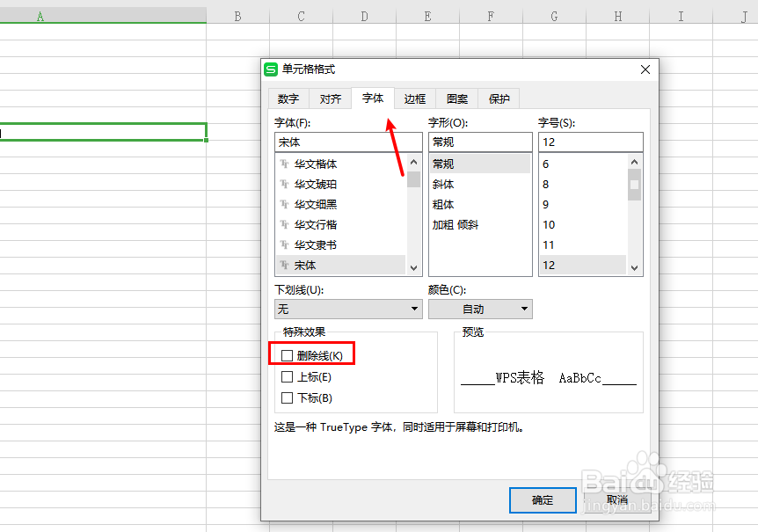Select 斜体 font style
The width and height of the screenshot is (758, 532).
480,185
